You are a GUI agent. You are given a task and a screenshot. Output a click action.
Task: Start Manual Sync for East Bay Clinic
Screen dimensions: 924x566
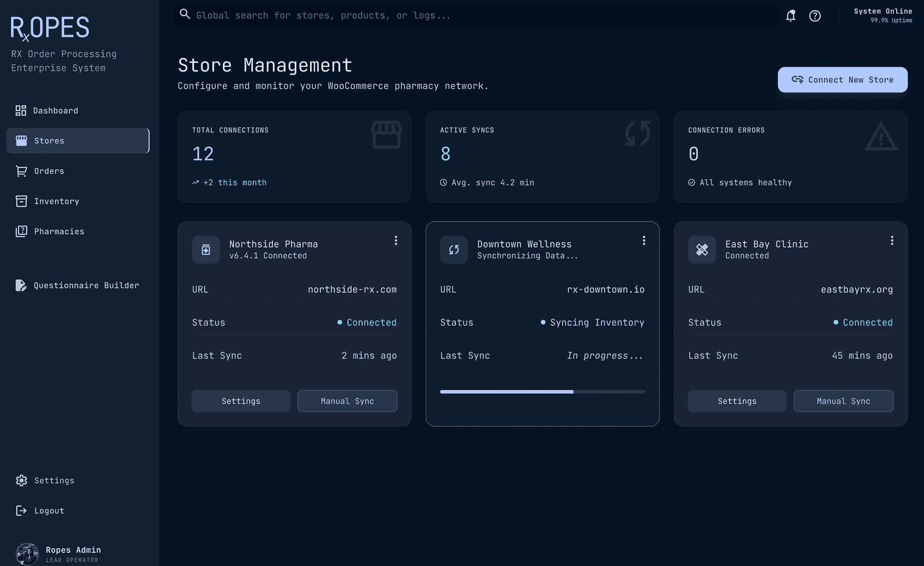(844, 401)
